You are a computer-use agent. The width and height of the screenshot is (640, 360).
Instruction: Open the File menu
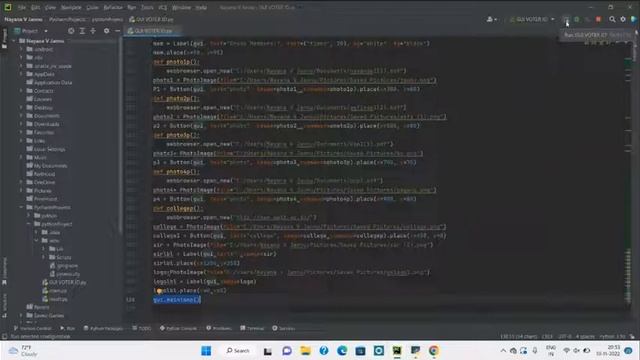click(22, 7)
